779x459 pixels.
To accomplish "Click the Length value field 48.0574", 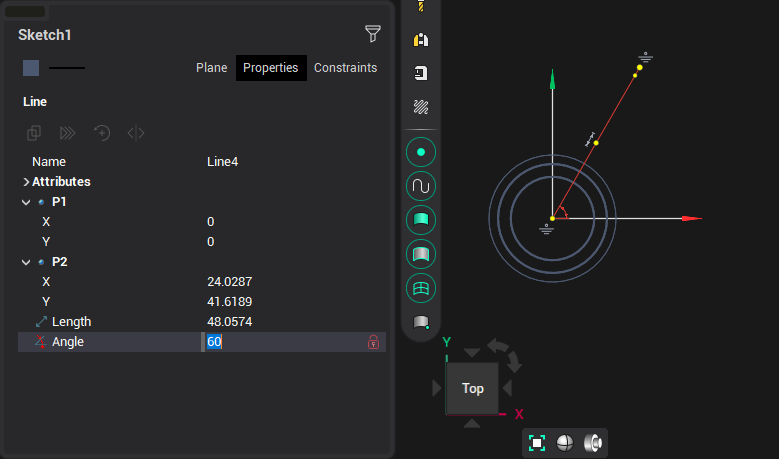I will tap(230, 322).
